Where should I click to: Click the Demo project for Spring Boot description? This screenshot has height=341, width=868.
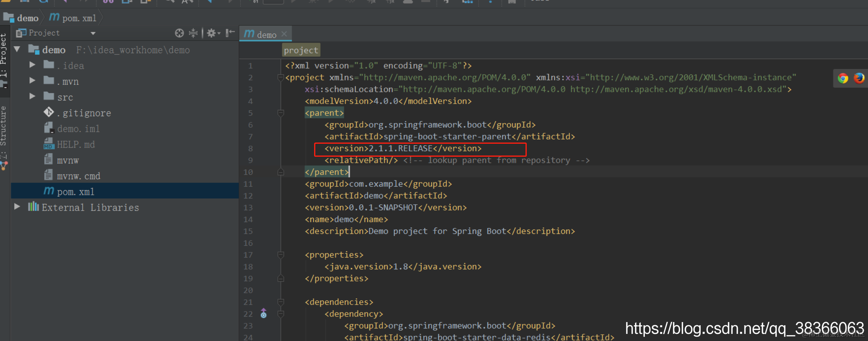[440, 231]
